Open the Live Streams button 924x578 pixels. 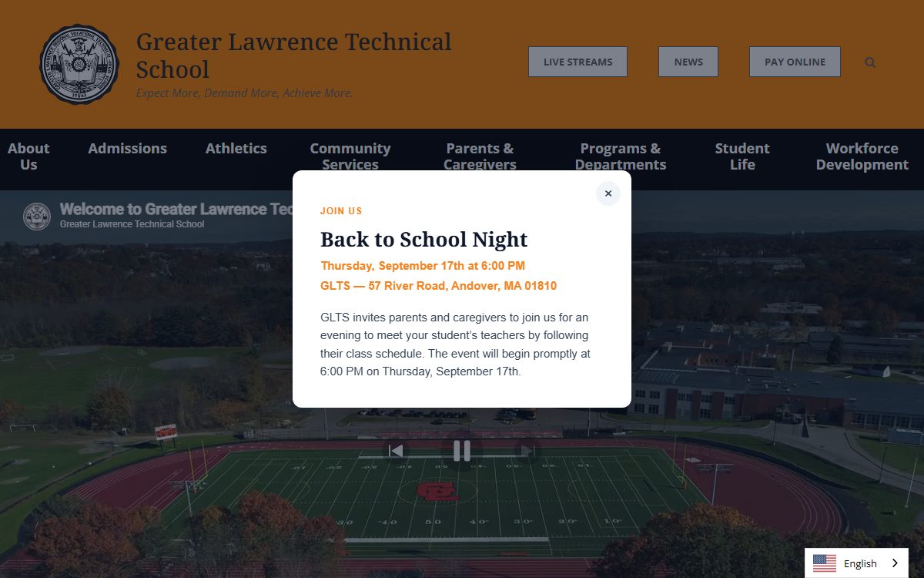point(577,62)
